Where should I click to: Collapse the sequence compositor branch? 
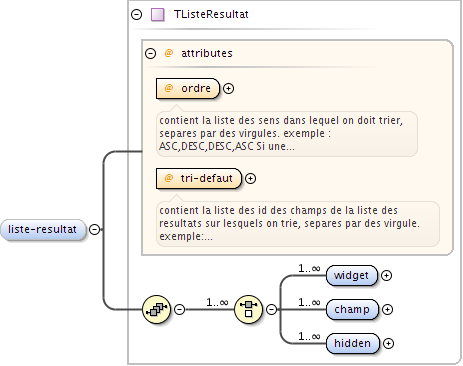point(180,309)
